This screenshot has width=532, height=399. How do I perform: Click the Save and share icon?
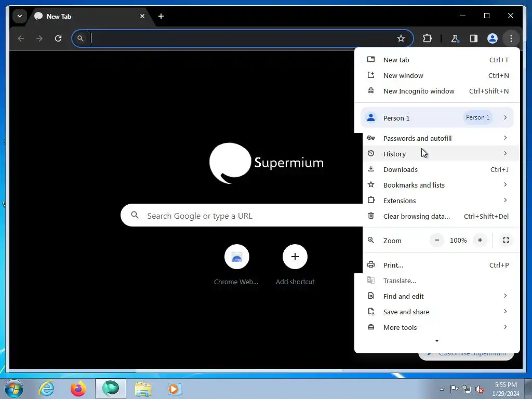[371, 312]
